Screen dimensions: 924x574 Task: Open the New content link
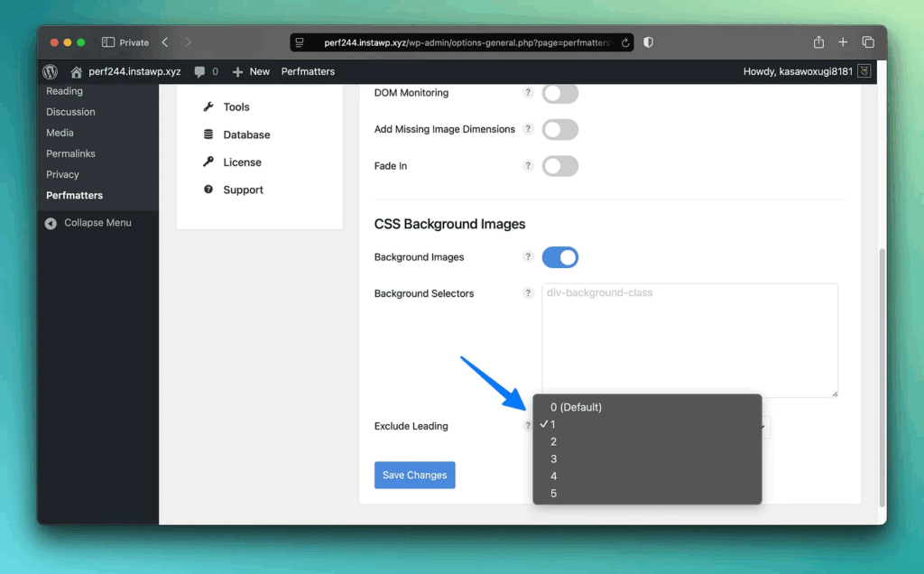click(251, 71)
